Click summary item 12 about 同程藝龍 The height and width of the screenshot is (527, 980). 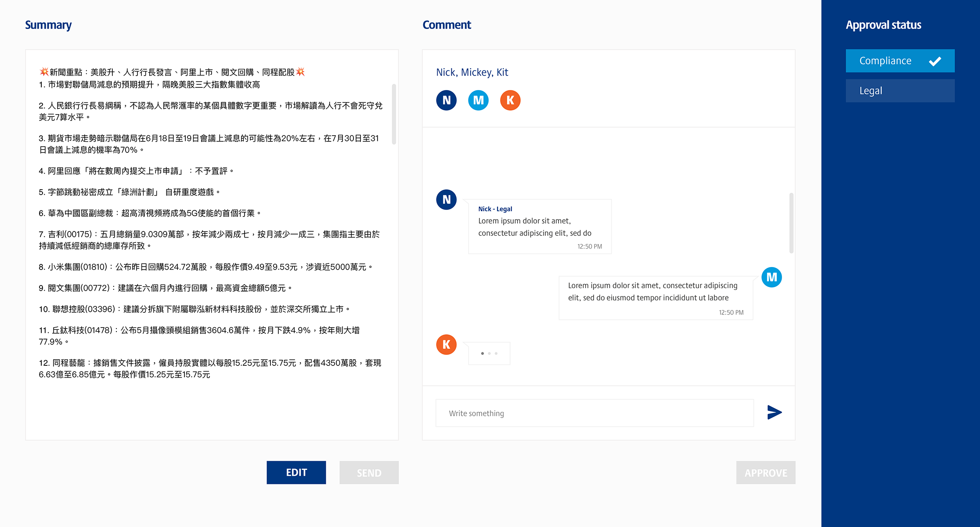(x=210, y=368)
